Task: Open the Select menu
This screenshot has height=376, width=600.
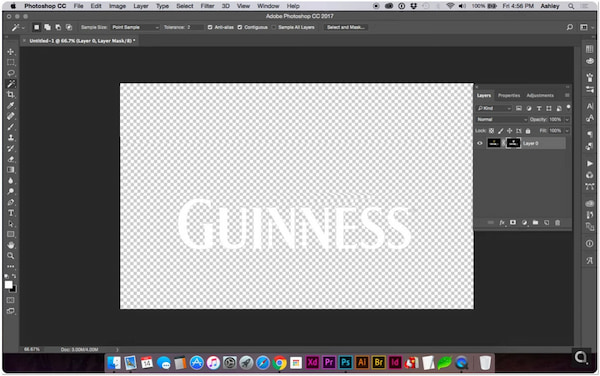Action: [184, 6]
